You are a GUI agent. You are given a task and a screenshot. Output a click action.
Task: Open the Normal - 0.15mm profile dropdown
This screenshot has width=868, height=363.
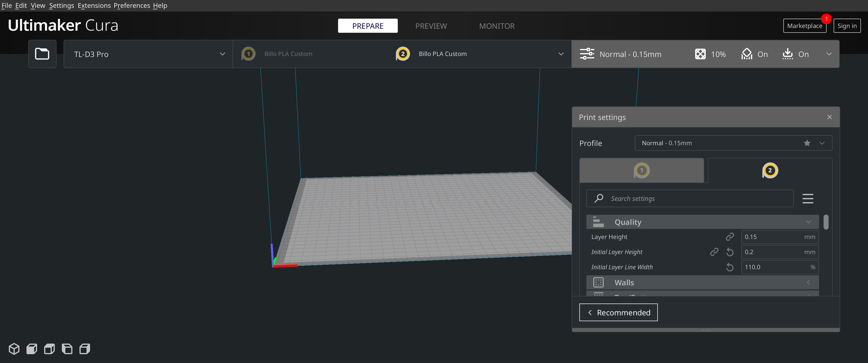click(734, 143)
